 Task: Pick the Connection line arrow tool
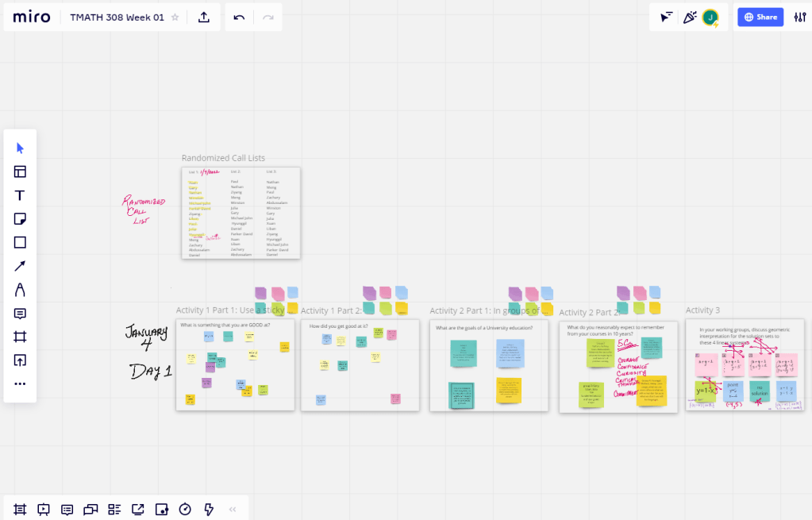tap(20, 266)
